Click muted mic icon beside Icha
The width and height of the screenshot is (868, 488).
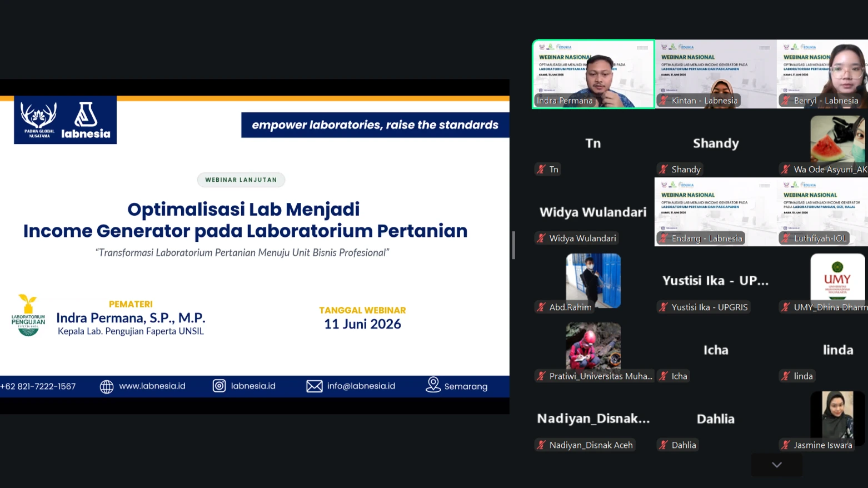click(664, 376)
